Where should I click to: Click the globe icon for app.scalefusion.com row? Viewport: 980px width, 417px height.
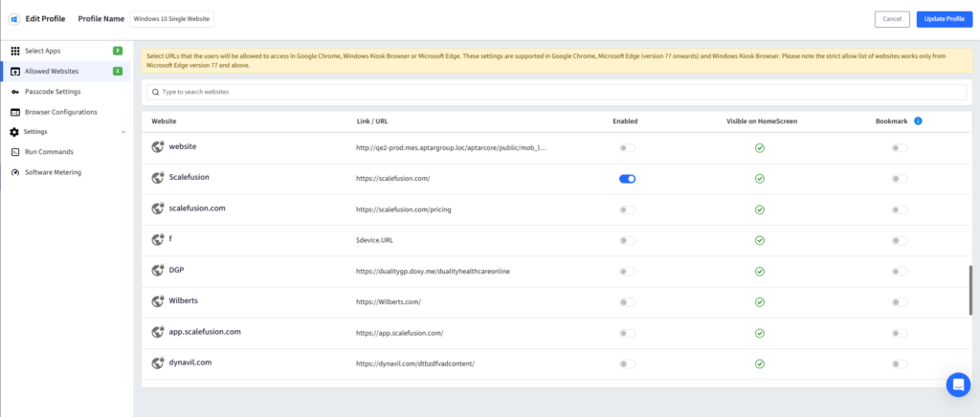158,332
